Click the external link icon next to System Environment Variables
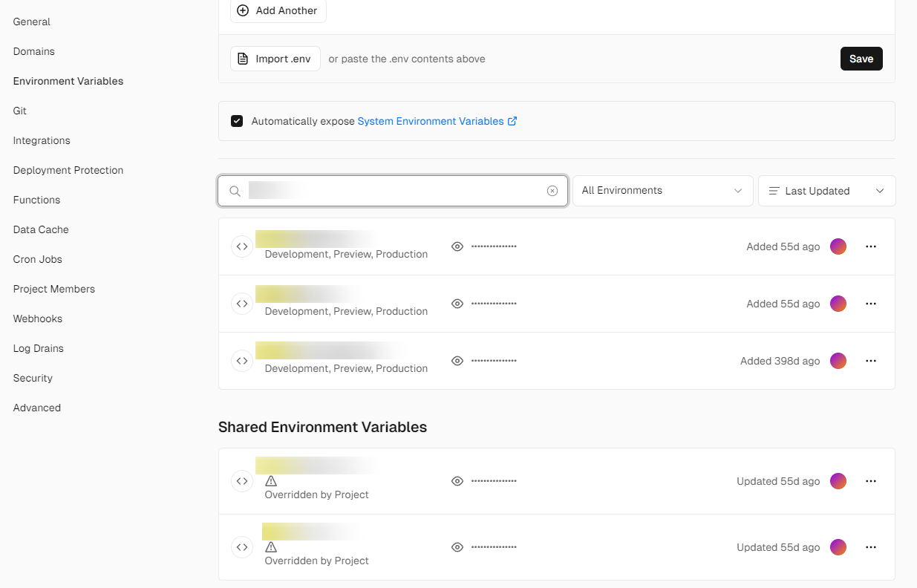This screenshot has height=588, width=917. (x=512, y=120)
